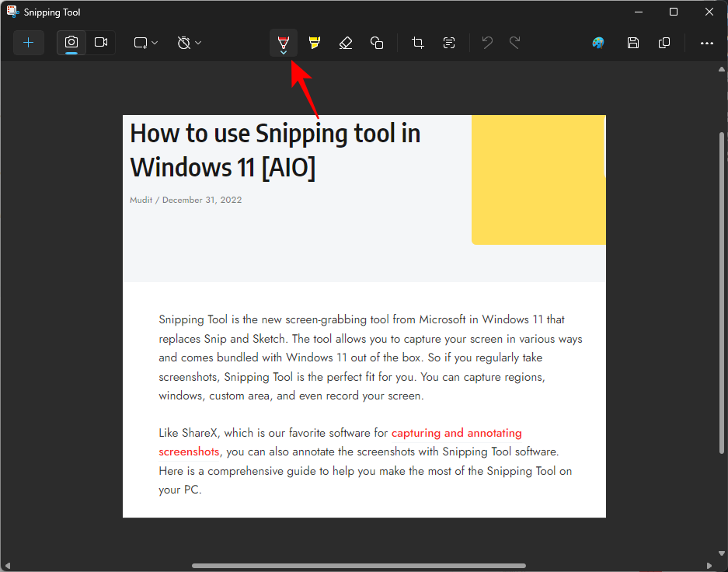Click the yellow banner image in the article

point(538,180)
